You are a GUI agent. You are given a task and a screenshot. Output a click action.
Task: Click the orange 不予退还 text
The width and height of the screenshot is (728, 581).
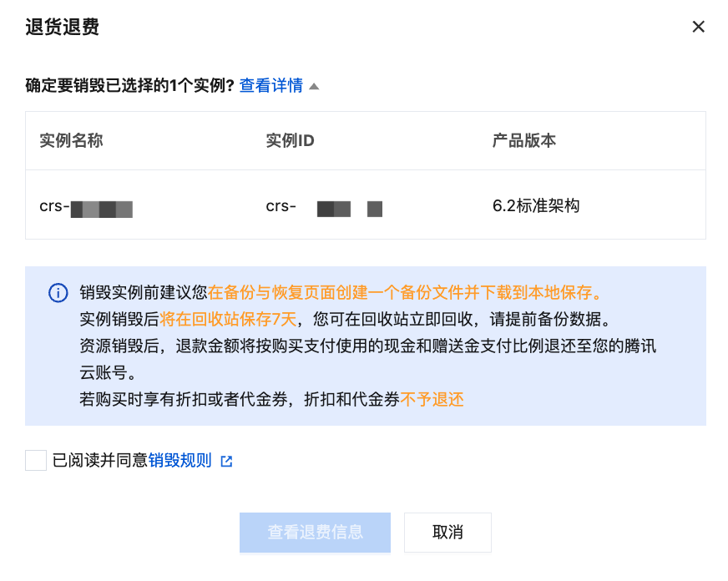[432, 399]
